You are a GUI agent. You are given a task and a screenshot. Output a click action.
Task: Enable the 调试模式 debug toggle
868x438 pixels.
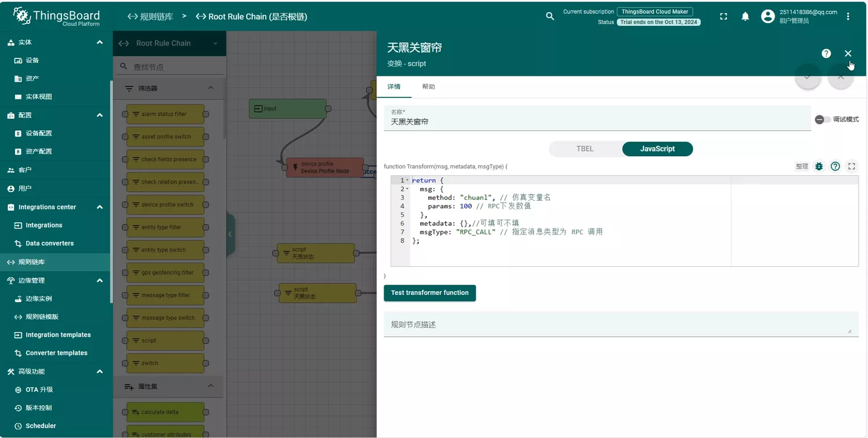pyautogui.click(x=822, y=120)
